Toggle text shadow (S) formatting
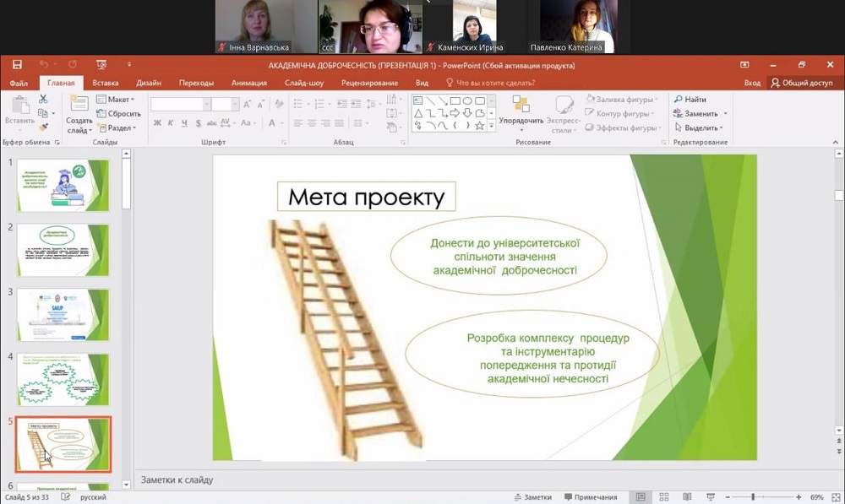 click(x=199, y=123)
